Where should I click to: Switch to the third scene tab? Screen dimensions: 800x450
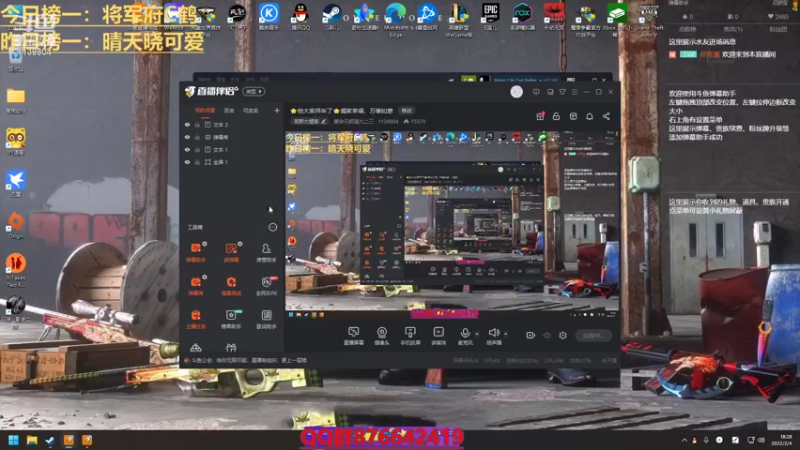pos(251,110)
